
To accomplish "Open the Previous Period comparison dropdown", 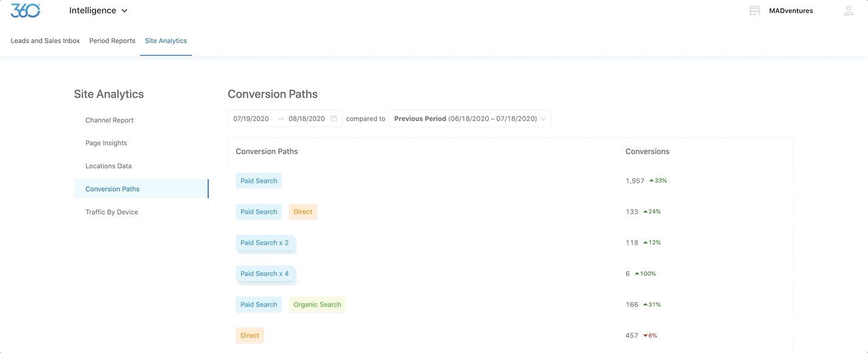I will pos(470,118).
